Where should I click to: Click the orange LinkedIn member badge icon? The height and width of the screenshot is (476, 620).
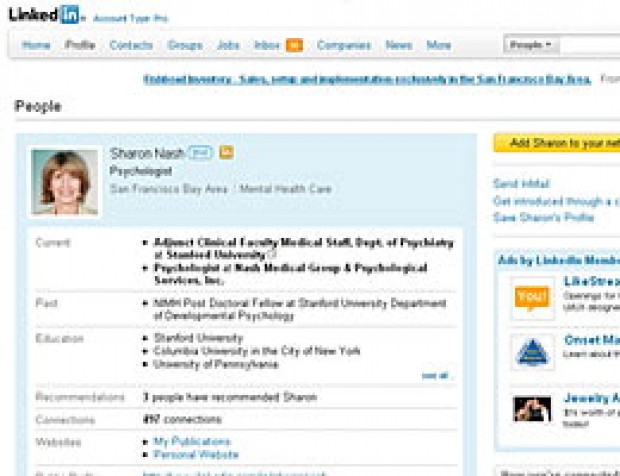pyautogui.click(x=226, y=152)
